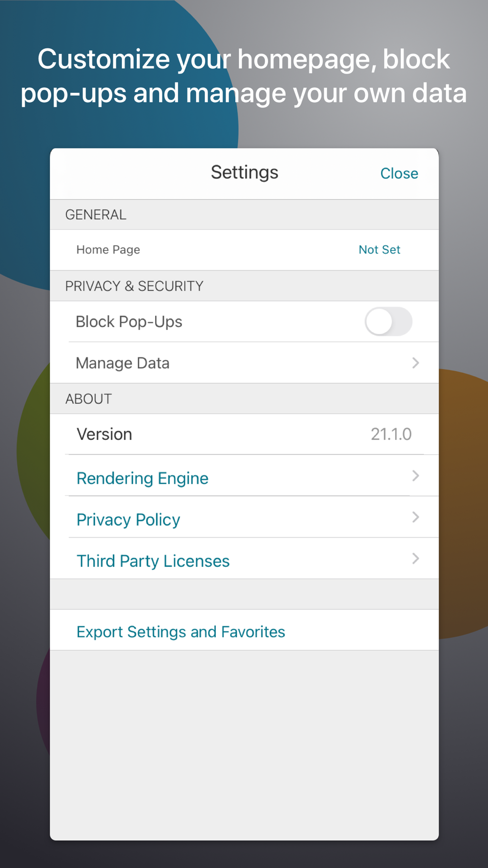Select the PRIVACY & SECURITY section header
This screenshot has height=868, width=488.
point(134,286)
